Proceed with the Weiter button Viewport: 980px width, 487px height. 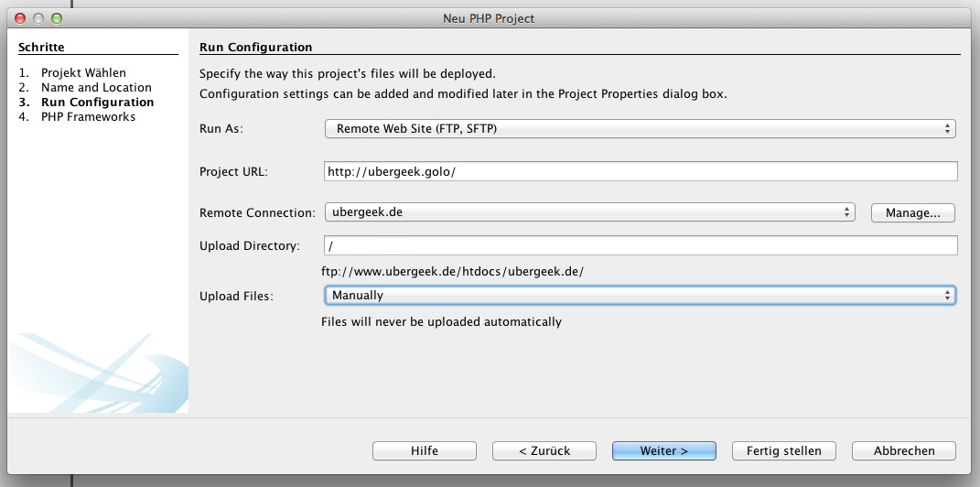coord(663,450)
